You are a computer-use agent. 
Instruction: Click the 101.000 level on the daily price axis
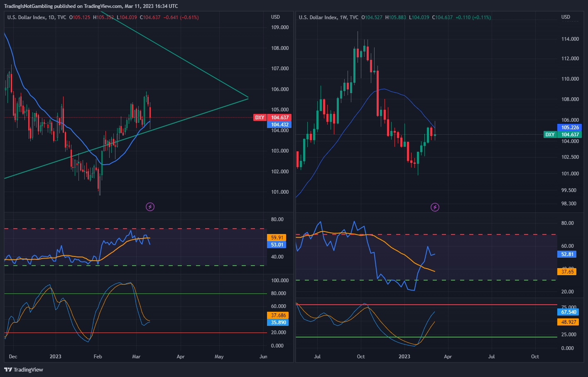click(x=280, y=192)
